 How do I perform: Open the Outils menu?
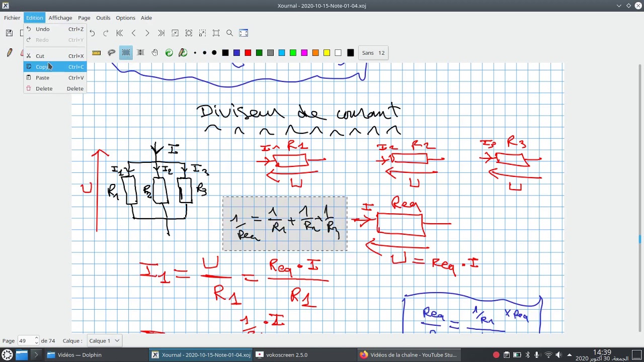click(x=103, y=18)
